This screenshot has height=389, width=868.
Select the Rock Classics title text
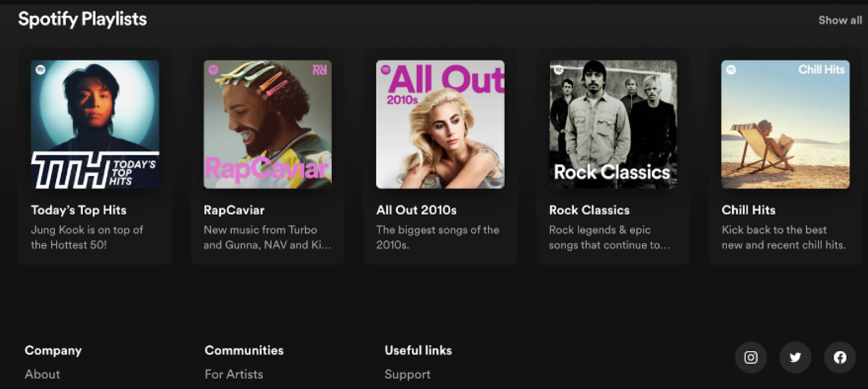(589, 210)
